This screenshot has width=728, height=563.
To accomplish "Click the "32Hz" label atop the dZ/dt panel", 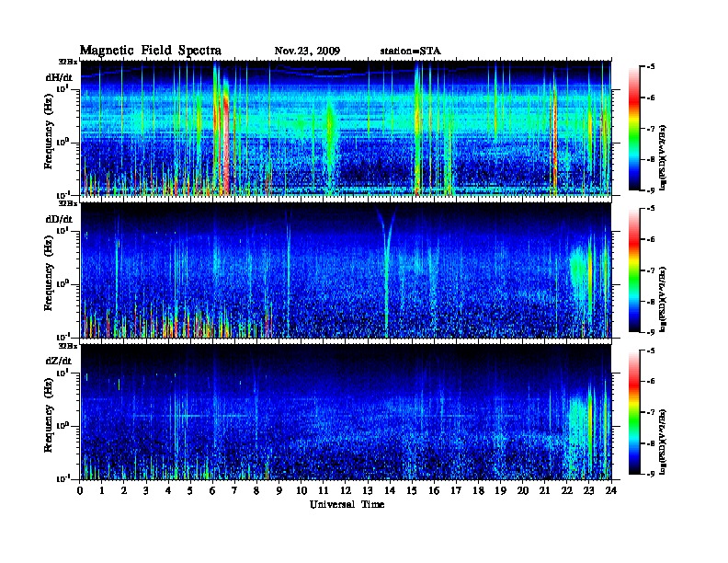I will (67, 346).
